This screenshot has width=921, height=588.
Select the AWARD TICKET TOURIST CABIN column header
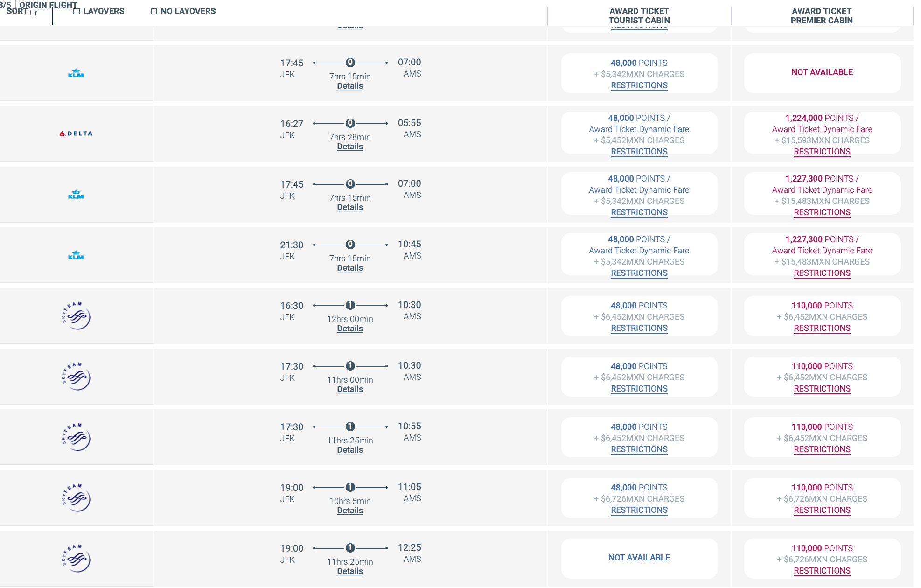pyautogui.click(x=639, y=15)
